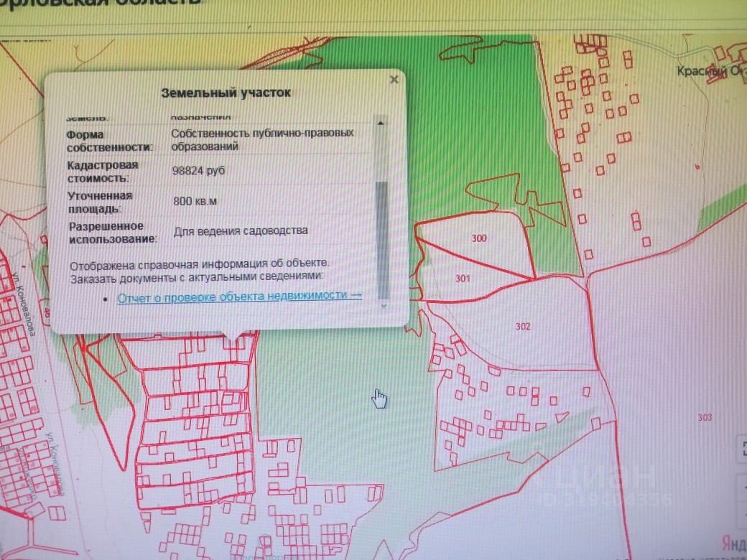Click the Уточненная площадь label

click(x=100, y=202)
